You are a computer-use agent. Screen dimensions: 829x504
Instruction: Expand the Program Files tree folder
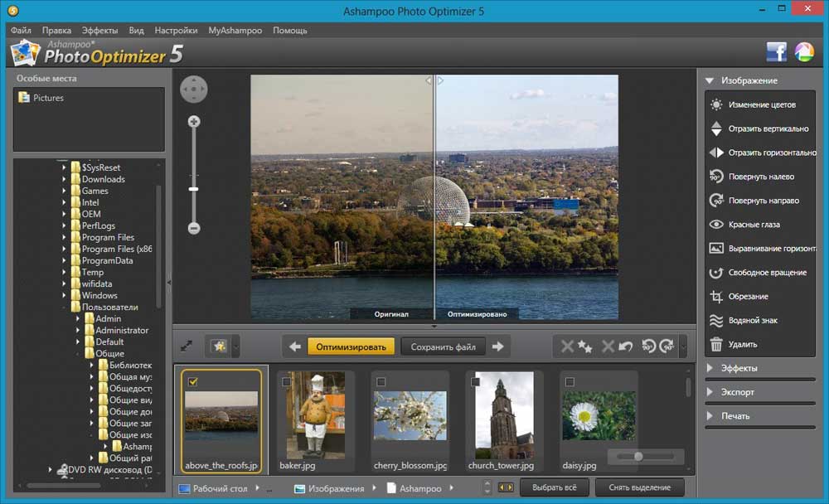click(64, 237)
